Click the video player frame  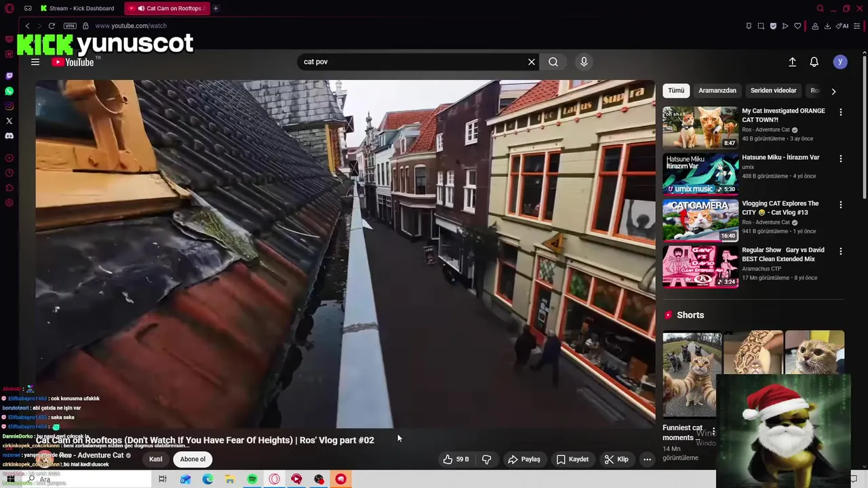345,254
